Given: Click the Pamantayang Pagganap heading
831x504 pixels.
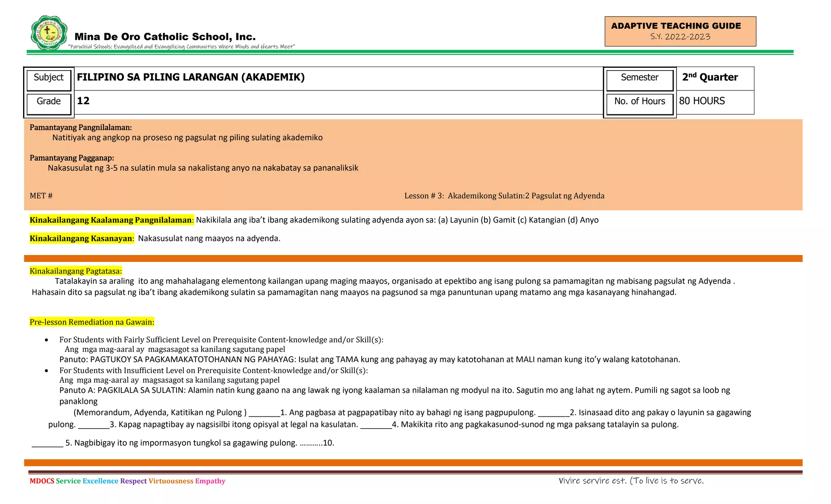Looking at the screenshot, I should [71, 158].
